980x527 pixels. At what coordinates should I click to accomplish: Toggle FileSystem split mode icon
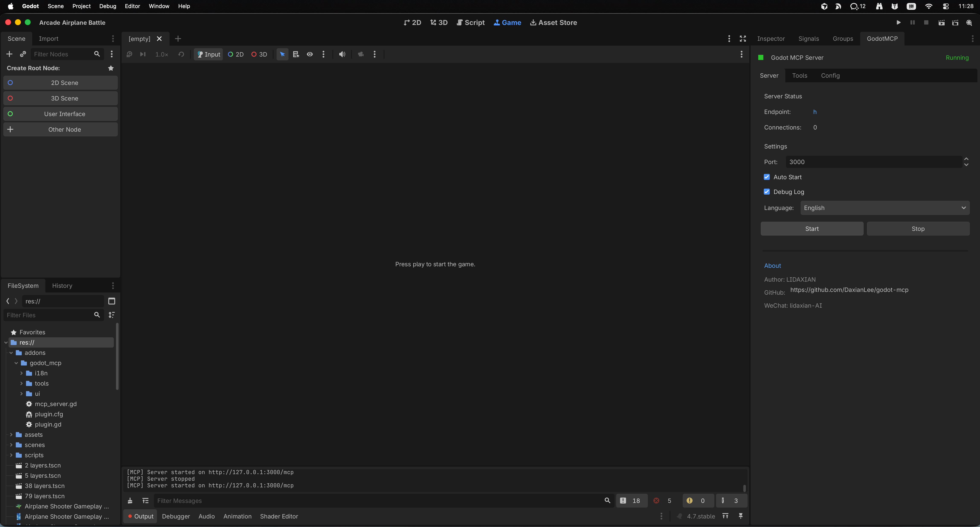point(112,301)
